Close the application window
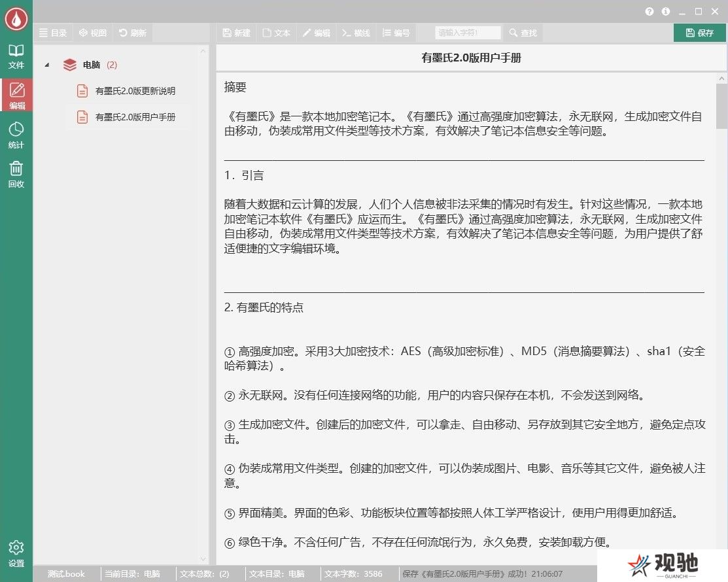Image resolution: width=728 pixels, height=582 pixels. click(x=715, y=12)
